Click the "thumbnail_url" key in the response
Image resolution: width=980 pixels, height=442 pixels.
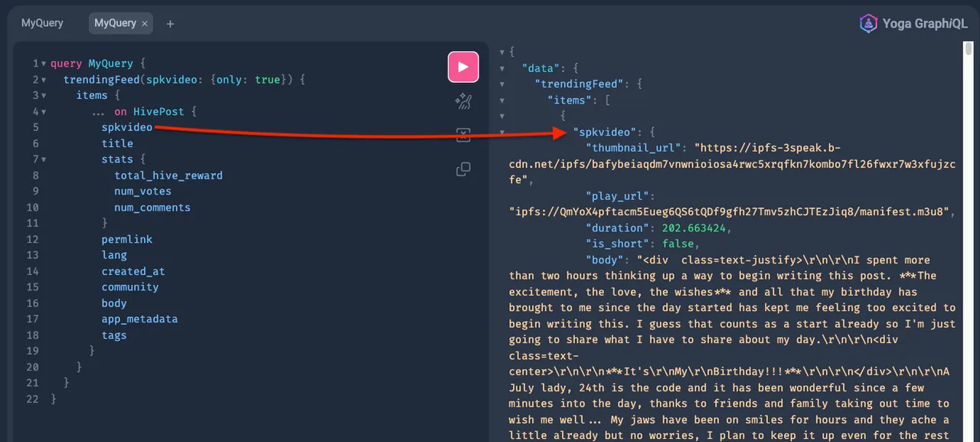pyautogui.click(x=633, y=148)
